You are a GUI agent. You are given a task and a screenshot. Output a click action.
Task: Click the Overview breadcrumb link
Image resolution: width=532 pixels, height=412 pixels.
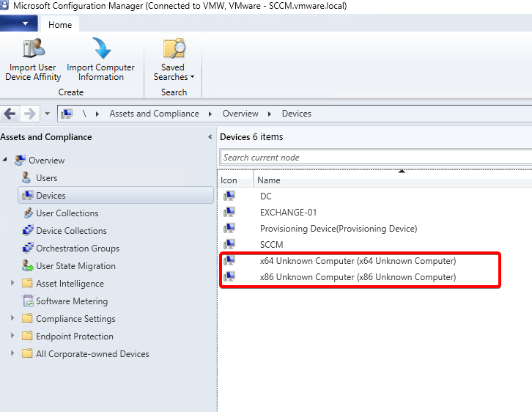240,114
